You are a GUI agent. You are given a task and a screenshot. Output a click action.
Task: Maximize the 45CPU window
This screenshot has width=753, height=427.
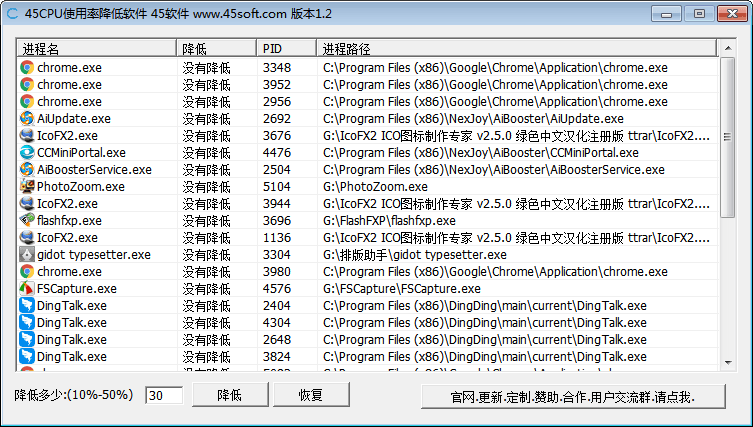(x=699, y=13)
